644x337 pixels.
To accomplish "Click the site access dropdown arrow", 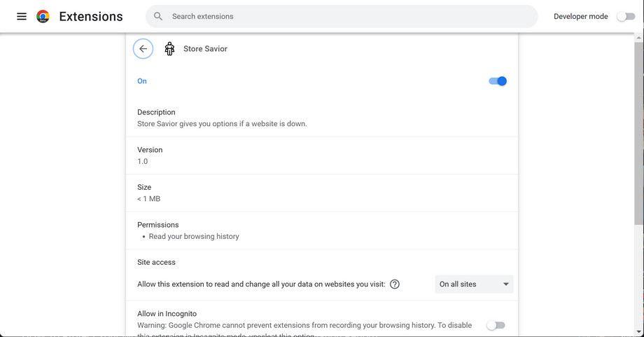I will pyautogui.click(x=506, y=284).
